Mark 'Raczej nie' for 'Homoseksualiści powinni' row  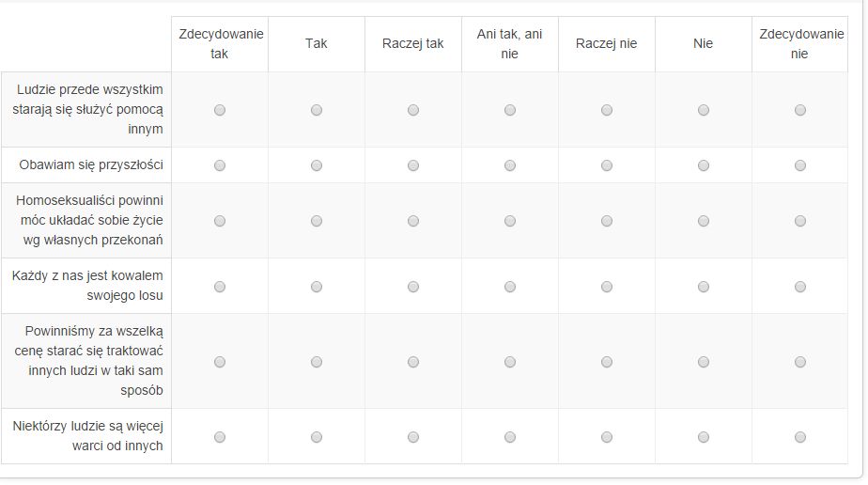click(x=607, y=221)
